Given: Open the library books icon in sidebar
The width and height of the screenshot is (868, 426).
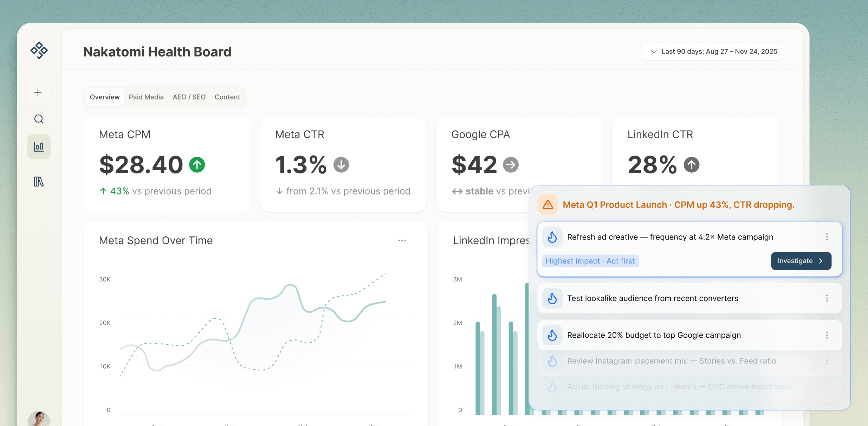Looking at the screenshot, I should tap(39, 182).
